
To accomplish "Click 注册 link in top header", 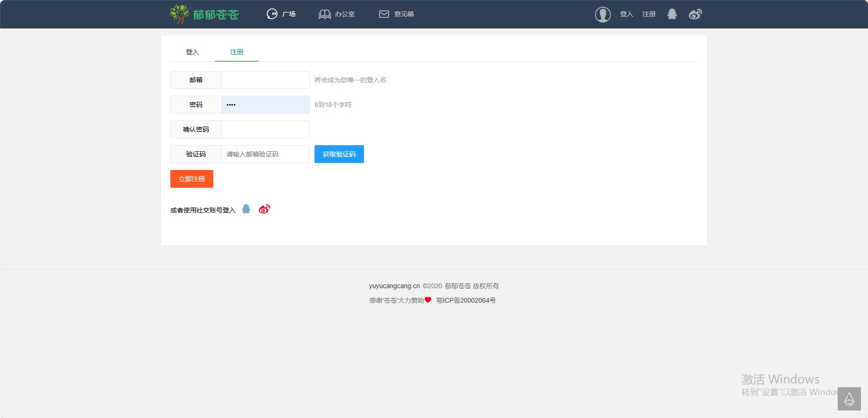I will tap(649, 14).
